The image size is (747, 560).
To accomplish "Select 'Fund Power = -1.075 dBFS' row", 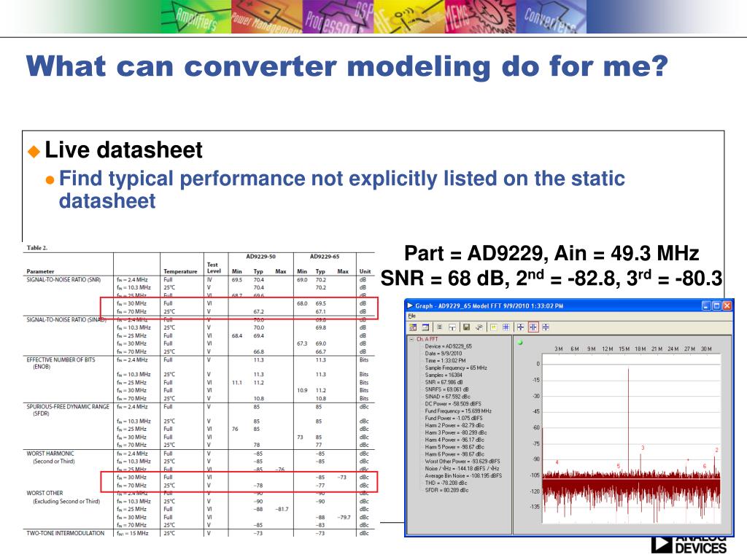I will (454, 418).
